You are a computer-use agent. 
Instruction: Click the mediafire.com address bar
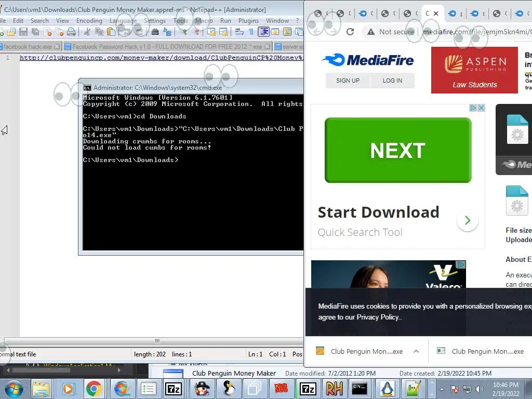coord(477,32)
